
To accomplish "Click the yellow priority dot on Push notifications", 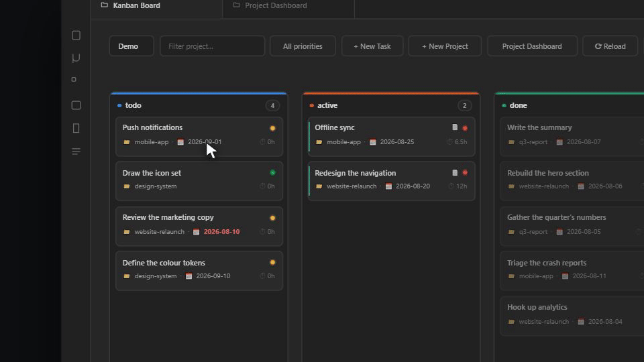I will coord(272,128).
